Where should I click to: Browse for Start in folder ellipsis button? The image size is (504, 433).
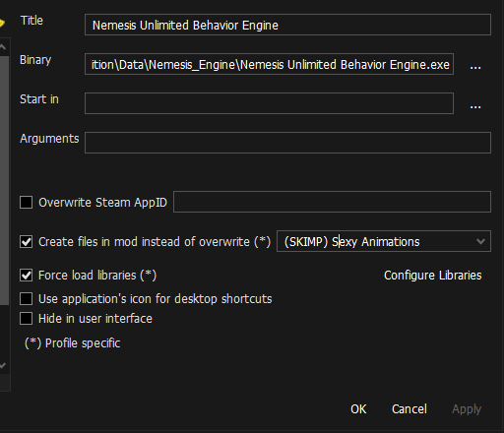475,106
